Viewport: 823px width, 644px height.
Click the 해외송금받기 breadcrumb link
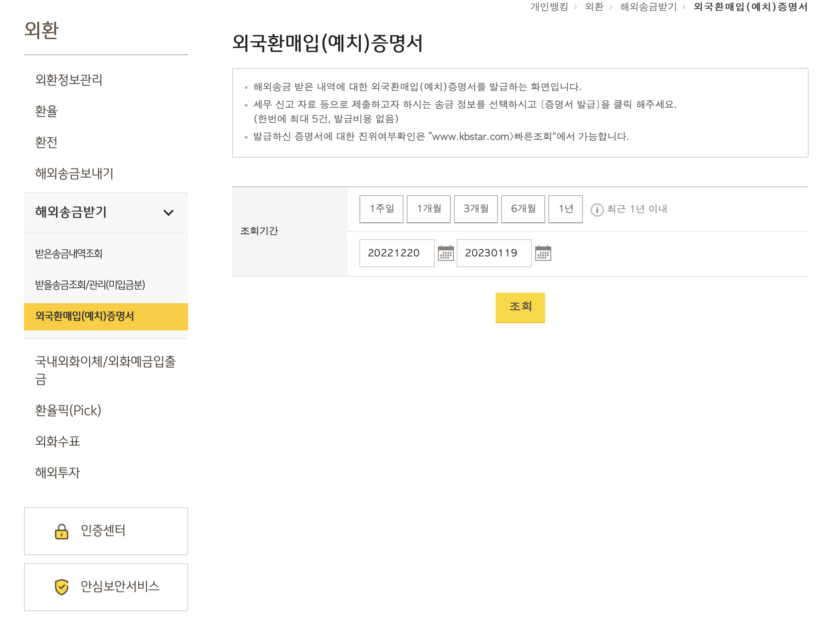point(648,7)
